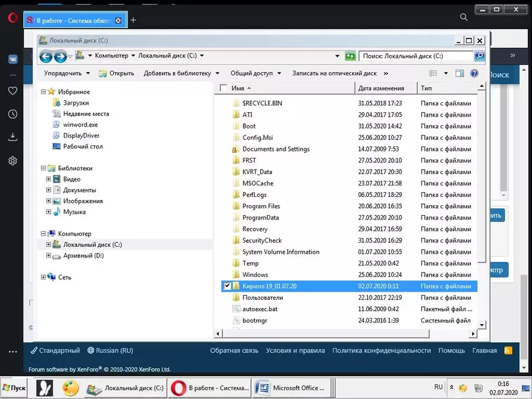The height and width of the screenshot is (399, 532).
Task: Open Обратная связь footer link
Action: (234, 350)
